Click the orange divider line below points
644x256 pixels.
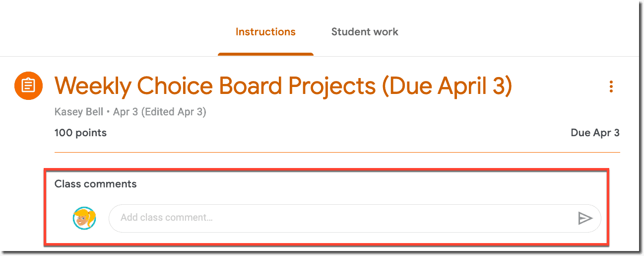(337, 152)
